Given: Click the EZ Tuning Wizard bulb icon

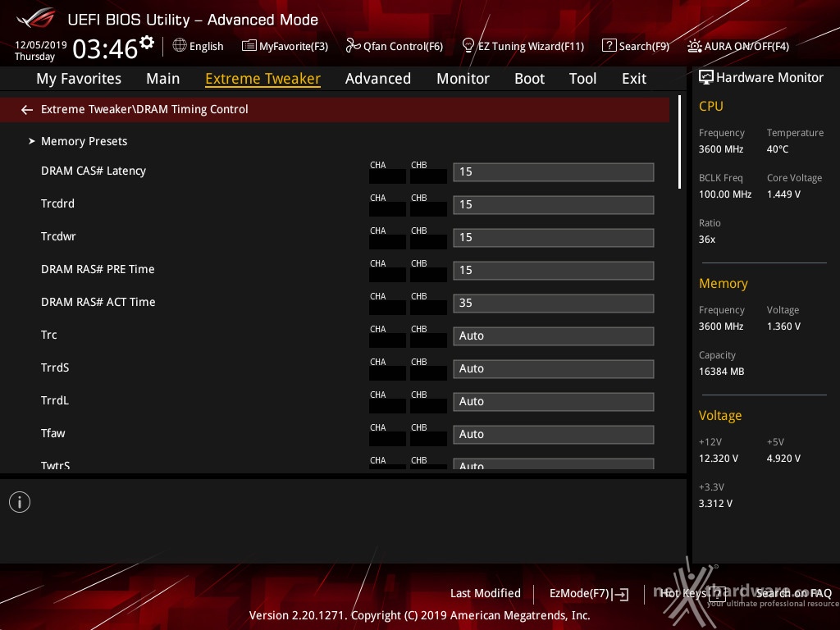Looking at the screenshot, I should click(468, 46).
